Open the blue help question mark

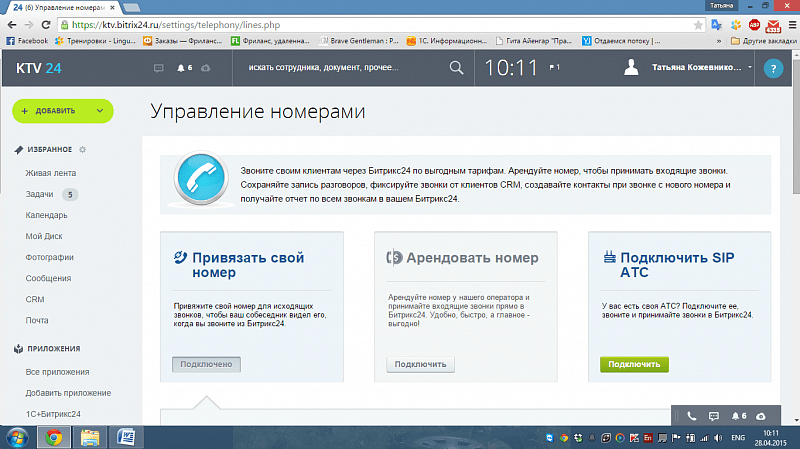(x=772, y=68)
